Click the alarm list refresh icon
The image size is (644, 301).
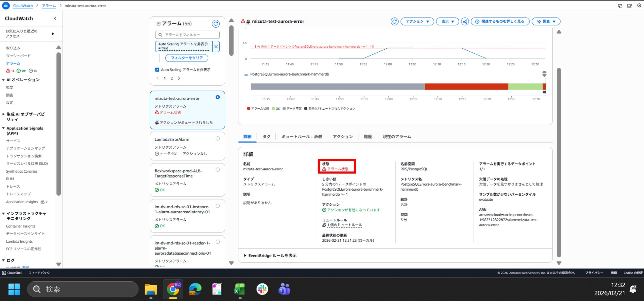pyautogui.click(x=216, y=24)
